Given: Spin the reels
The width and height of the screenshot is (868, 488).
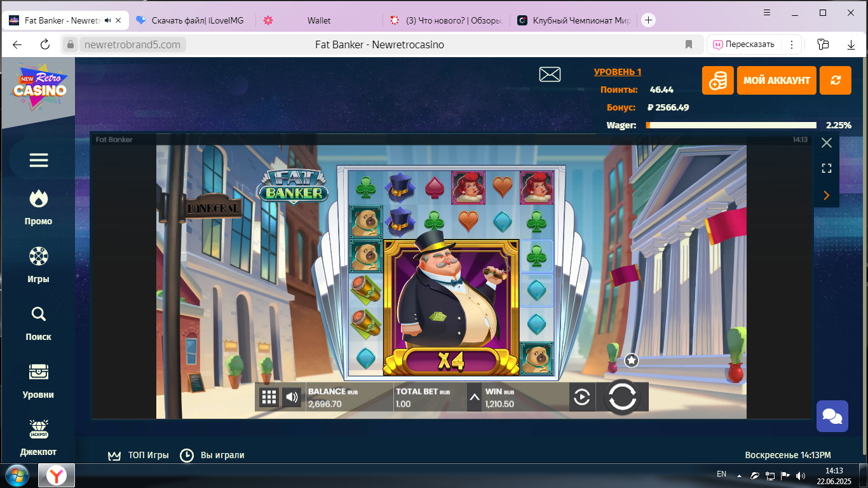Looking at the screenshot, I should coord(622,397).
